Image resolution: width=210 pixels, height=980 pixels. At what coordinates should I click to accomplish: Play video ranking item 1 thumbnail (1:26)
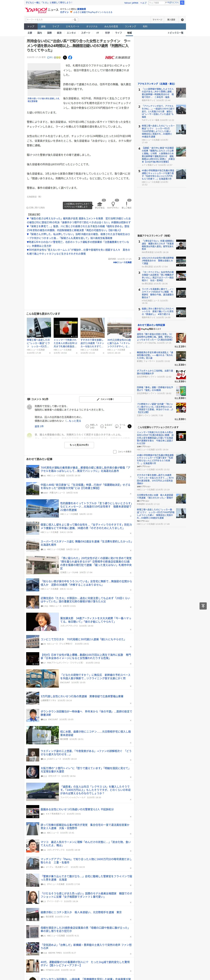pos(181,245)
